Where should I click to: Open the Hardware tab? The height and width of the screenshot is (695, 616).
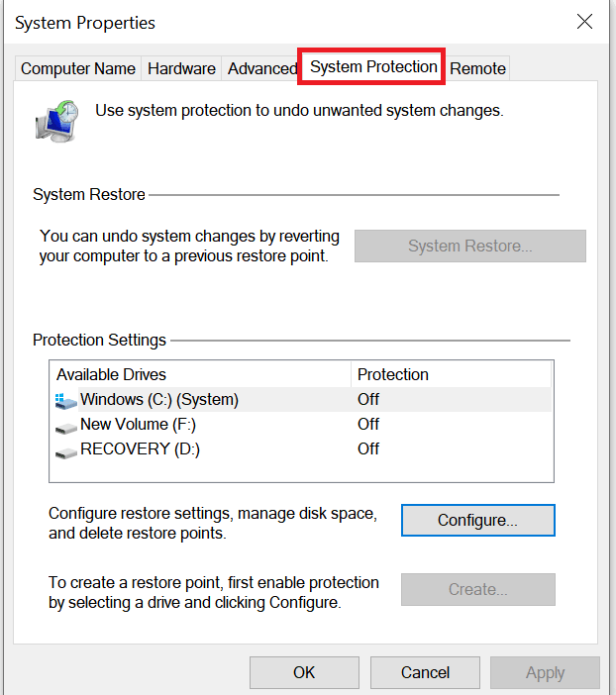pos(181,68)
